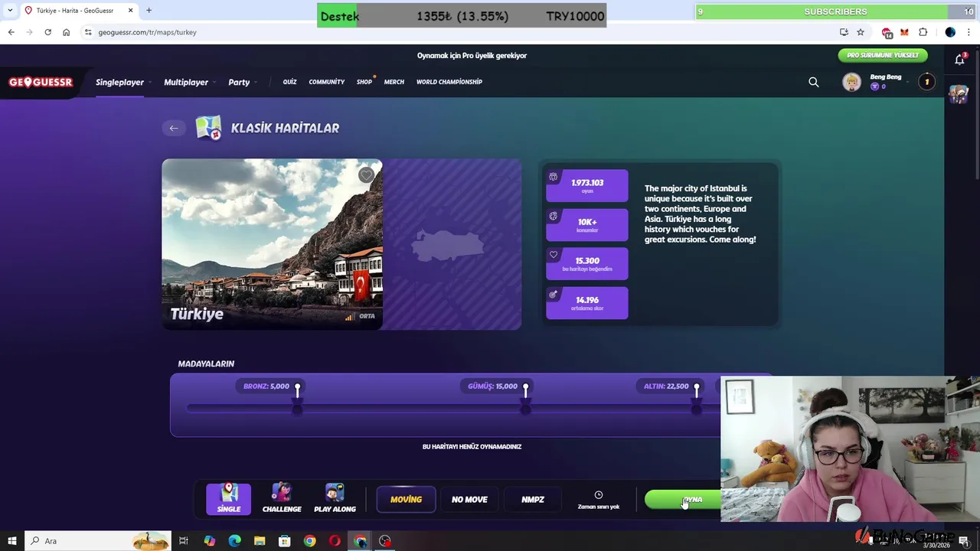Open the Chrome three-dot menu
The width and height of the screenshot is (980, 551).
(x=969, y=32)
